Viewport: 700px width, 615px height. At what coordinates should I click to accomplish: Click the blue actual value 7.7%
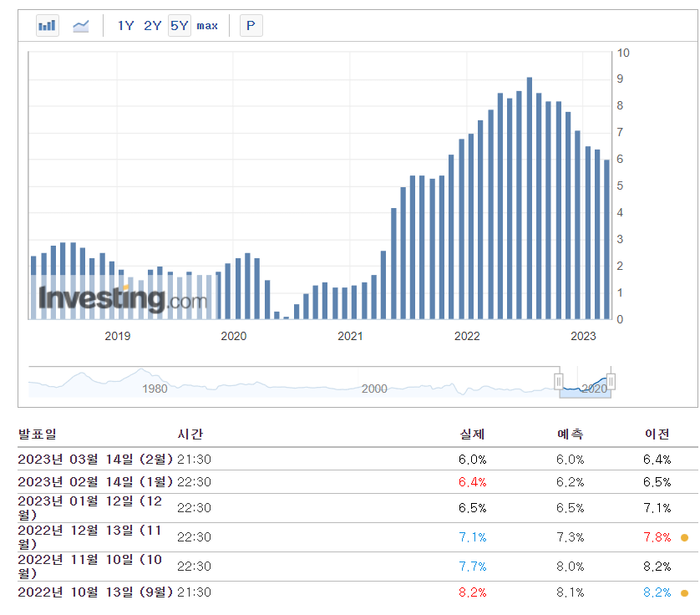pyautogui.click(x=472, y=567)
